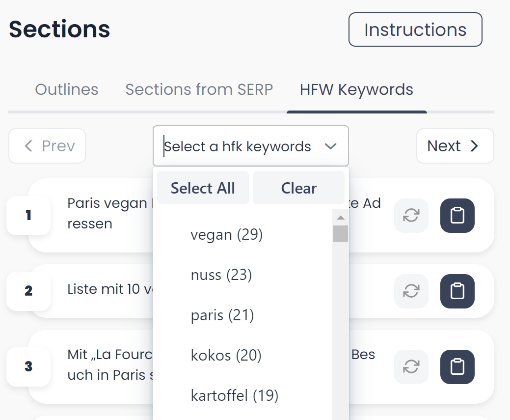Choose kokos (20) from keyword list
The width and height of the screenshot is (510, 420).
pos(226,355)
